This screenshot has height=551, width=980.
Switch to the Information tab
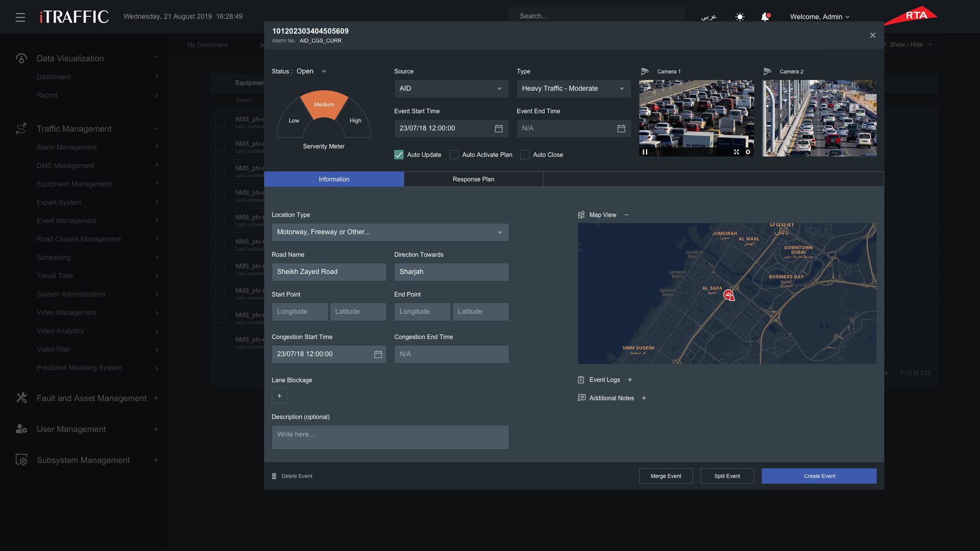pyautogui.click(x=334, y=179)
